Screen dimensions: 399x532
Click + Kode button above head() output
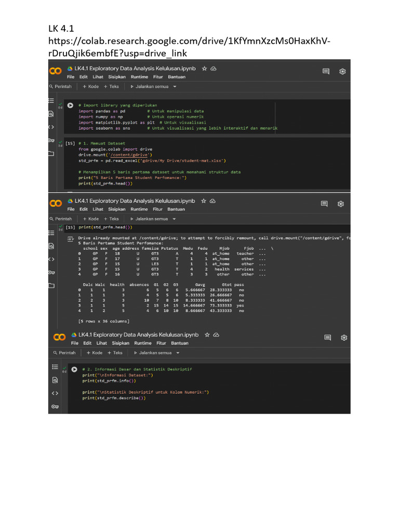coord(91,219)
